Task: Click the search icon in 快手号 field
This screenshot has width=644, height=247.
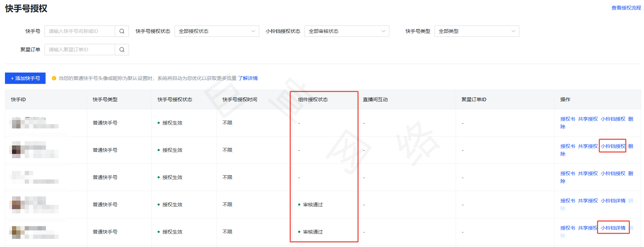Action: tap(122, 31)
